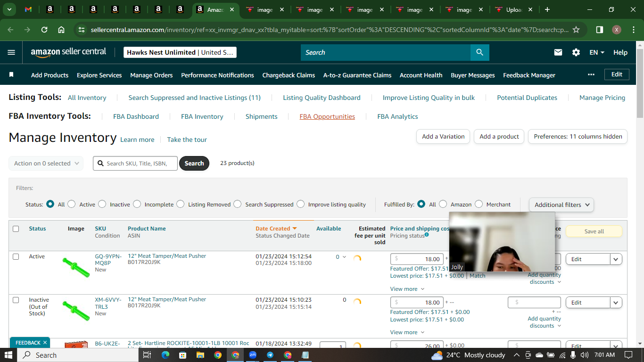The image size is (644, 362).
Task: Open the FBA Inventory tab
Action: 202,116
